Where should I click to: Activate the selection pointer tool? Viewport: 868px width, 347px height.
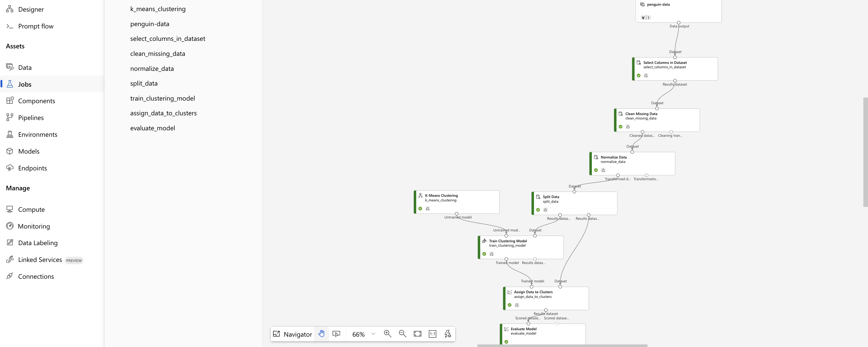[336, 334]
